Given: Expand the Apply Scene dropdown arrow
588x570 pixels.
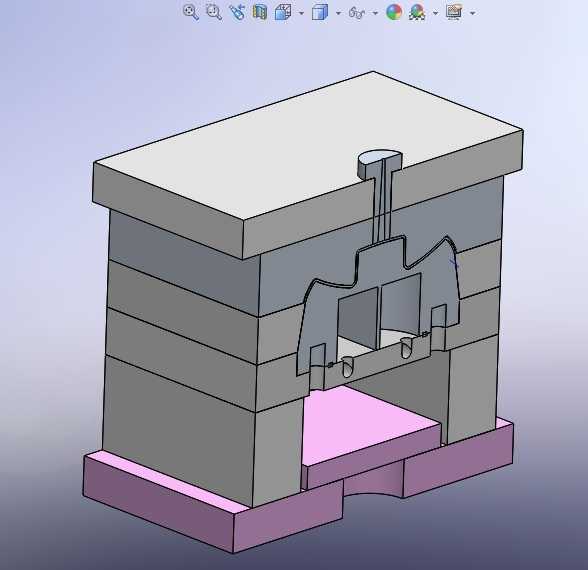Looking at the screenshot, I should (x=435, y=13).
